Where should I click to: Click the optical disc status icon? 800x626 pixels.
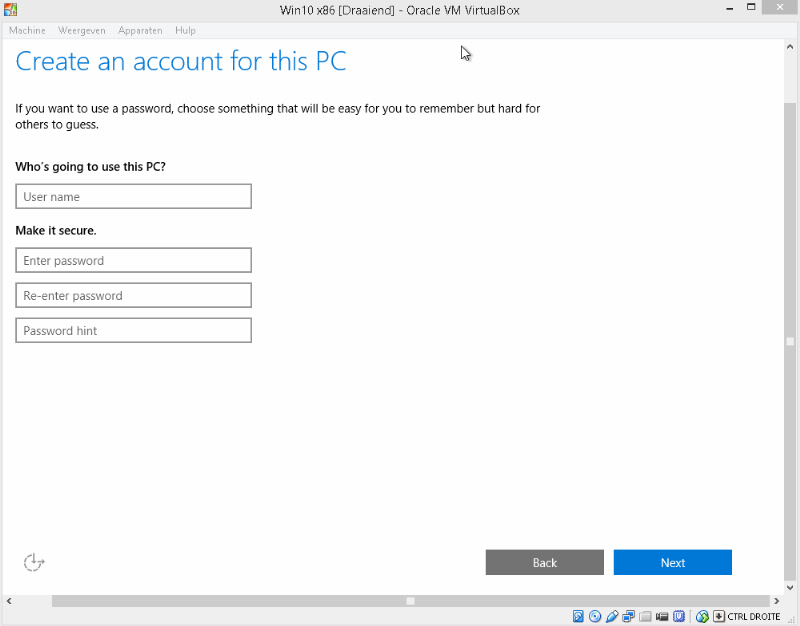[x=595, y=616]
